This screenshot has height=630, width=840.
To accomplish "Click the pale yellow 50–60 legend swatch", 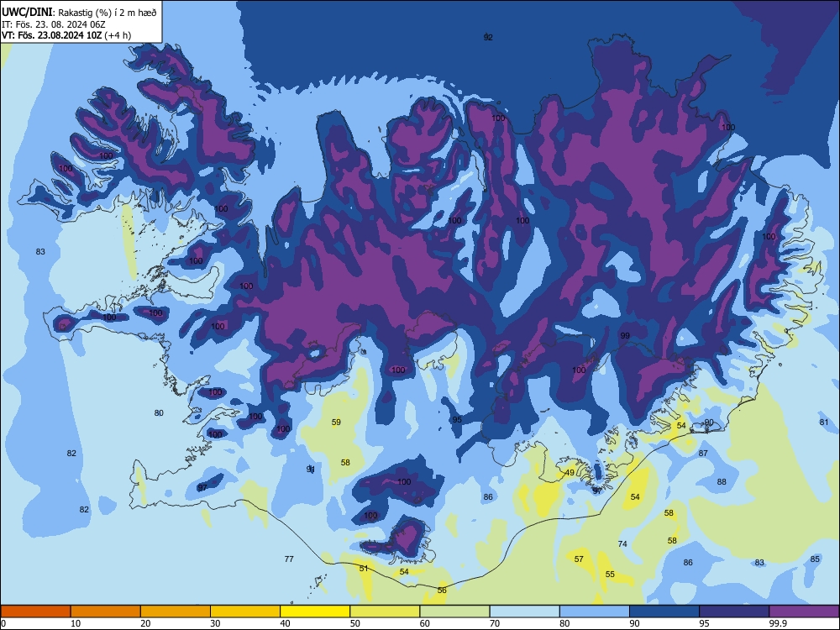I will click(385, 612).
